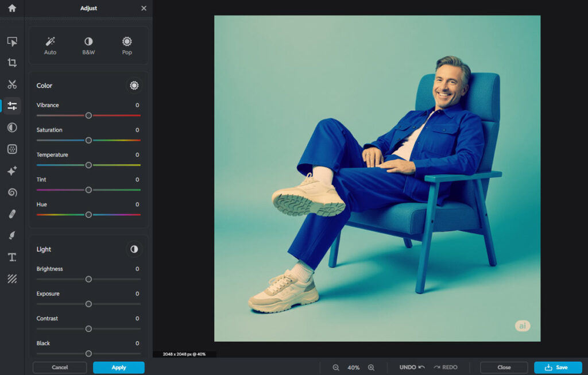588x375 pixels.
Task: Select the Cutout scissors tool
Action: pyautogui.click(x=12, y=84)
